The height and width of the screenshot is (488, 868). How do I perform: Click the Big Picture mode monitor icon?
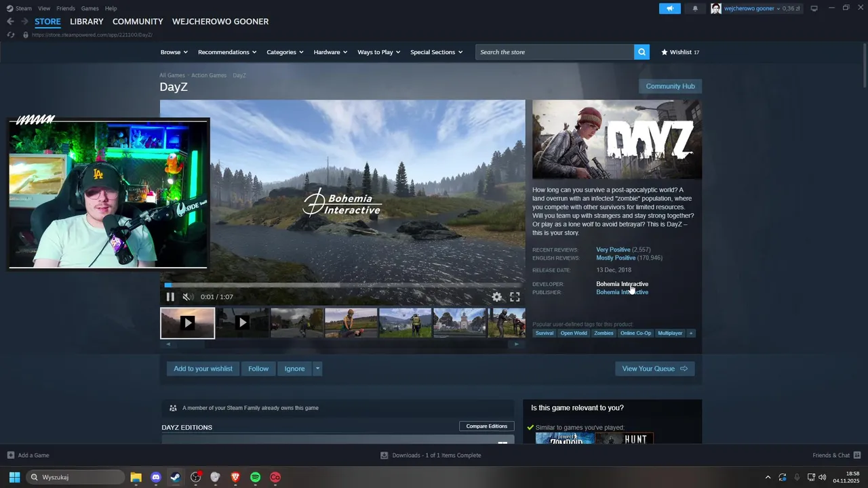pyautogui.click(x=814, y=8)
